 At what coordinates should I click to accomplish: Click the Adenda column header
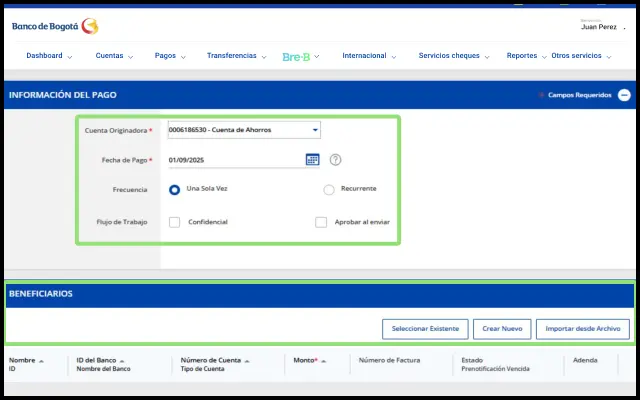(x=585, y=360)
